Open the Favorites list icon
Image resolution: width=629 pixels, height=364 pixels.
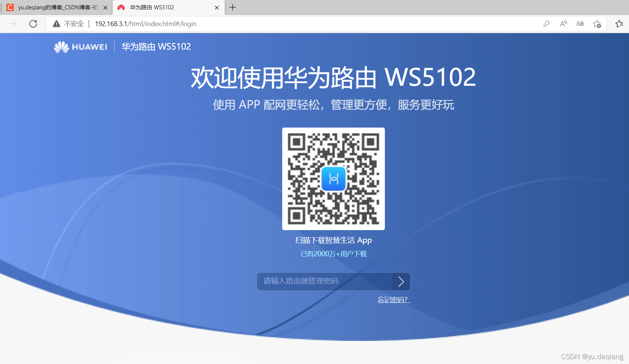pyautogui.click(x=619, y=24)
